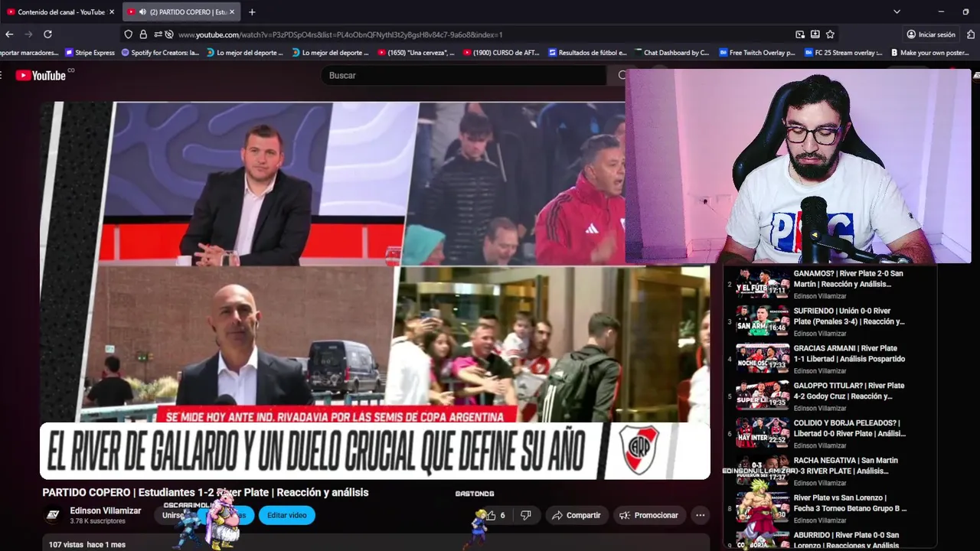The height and width of the screenshot is (551, 980).
Task: Click the title SUFRIENDO | Unión 0-0 River Plate
Action: click(848, 316)
